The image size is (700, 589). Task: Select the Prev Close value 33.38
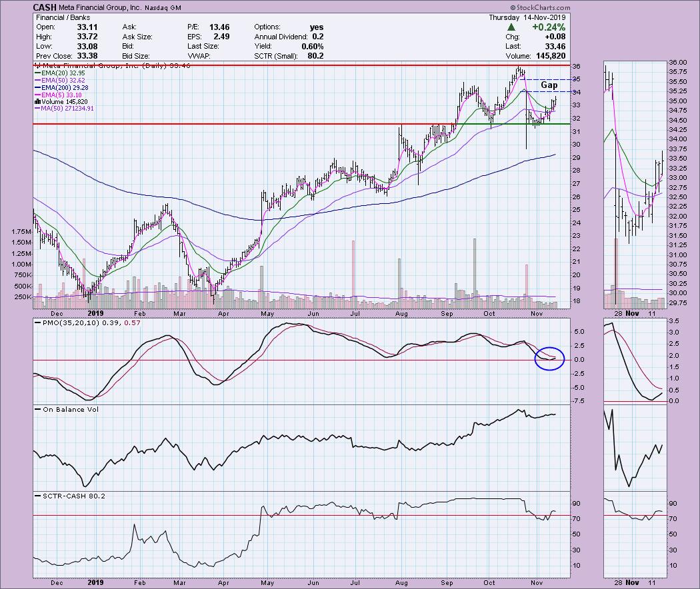tap(87, 56)
